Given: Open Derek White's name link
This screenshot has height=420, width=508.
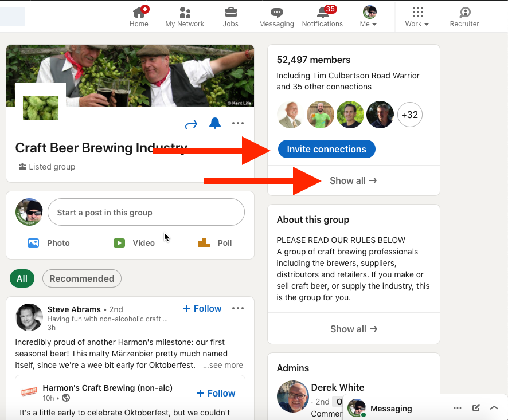Looking at the screenshot, I should [x=338, y=387].
